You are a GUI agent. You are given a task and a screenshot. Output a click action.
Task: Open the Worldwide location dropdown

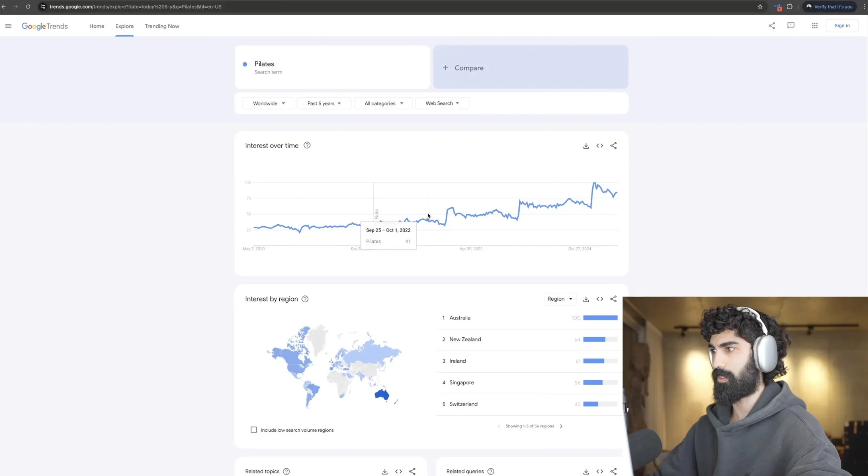point(268,103)
